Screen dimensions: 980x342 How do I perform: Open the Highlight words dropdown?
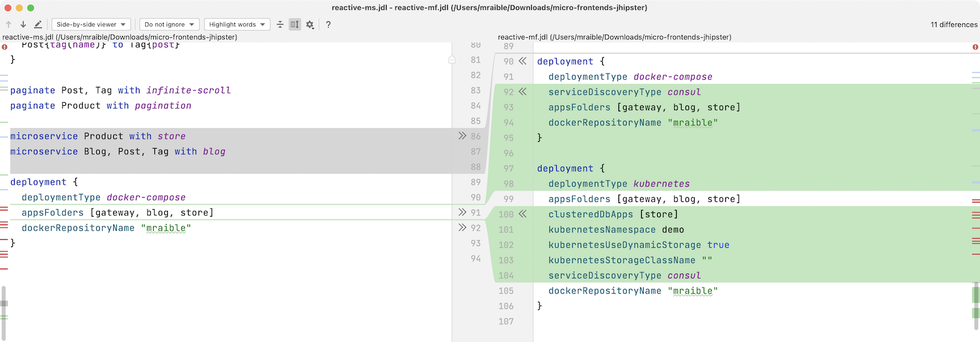[236, 24]
